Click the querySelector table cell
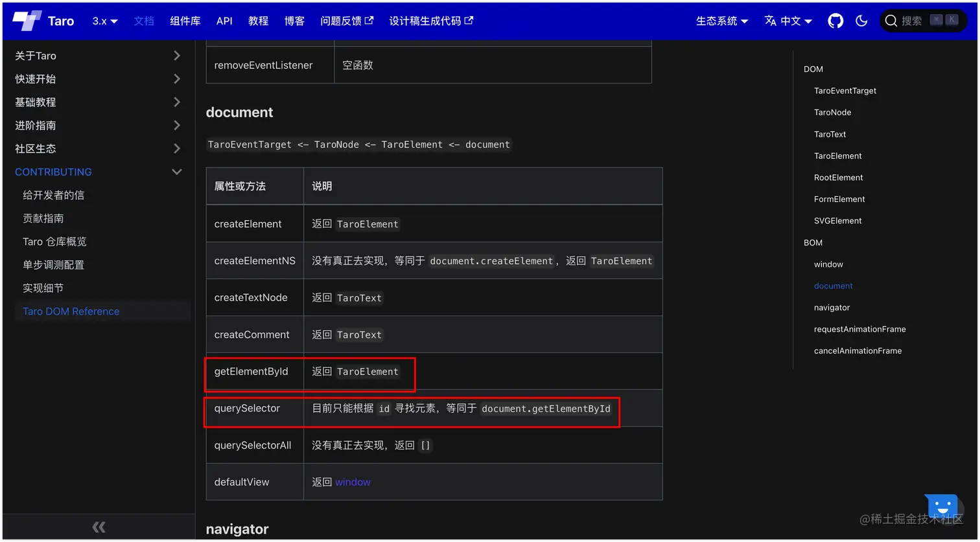Image resolution: width=980 pixels, height=542 pixels. pyautogui.click(x=255, y=409)
